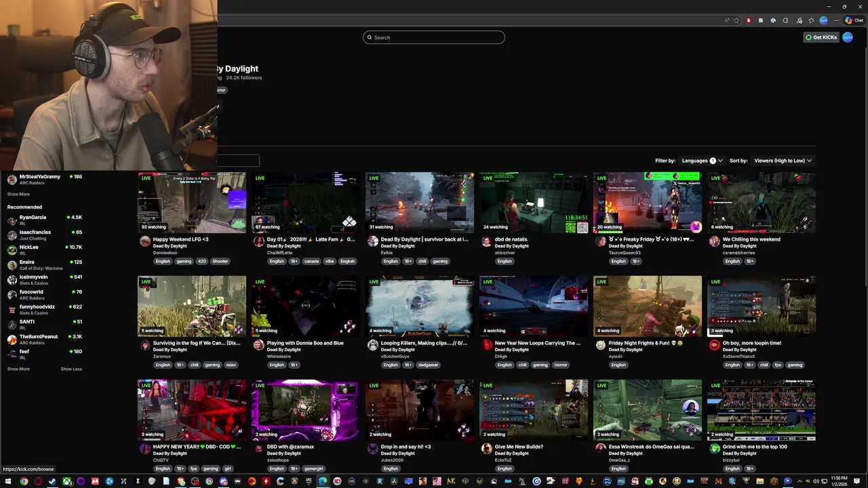Click the fps tag under ChiQTV stream
This screenshot has width=868, height=488.
coord(194,468)
